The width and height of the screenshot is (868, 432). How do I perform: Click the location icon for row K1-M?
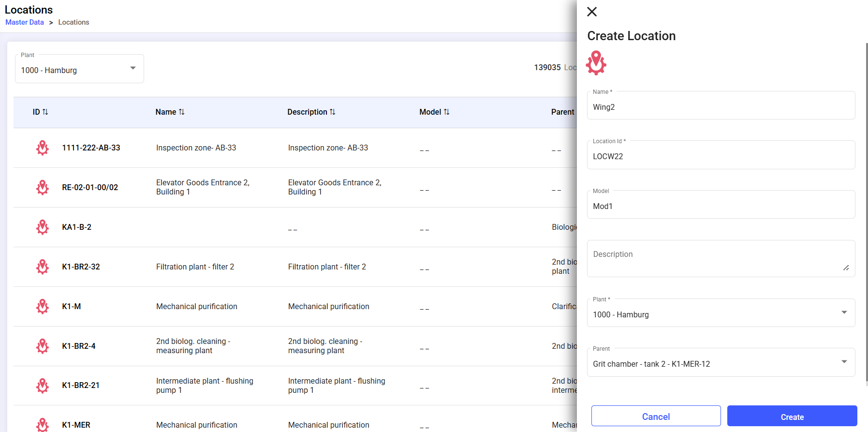pyautogui.click(x=43, y=306)
